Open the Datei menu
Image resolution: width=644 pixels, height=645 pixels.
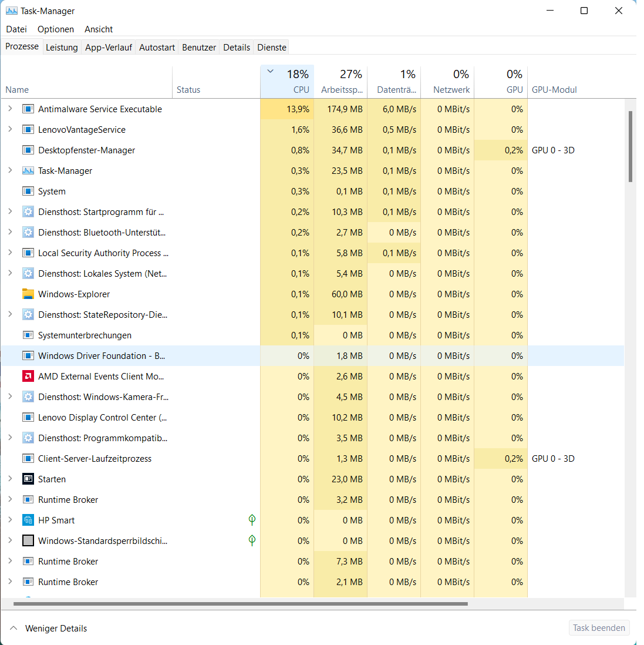coord(16,29)
